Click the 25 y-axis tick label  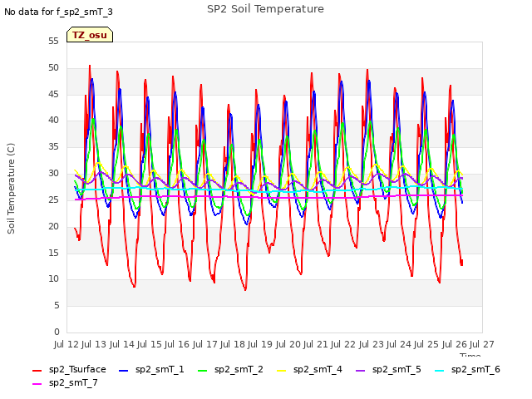[x=53, y=199]
